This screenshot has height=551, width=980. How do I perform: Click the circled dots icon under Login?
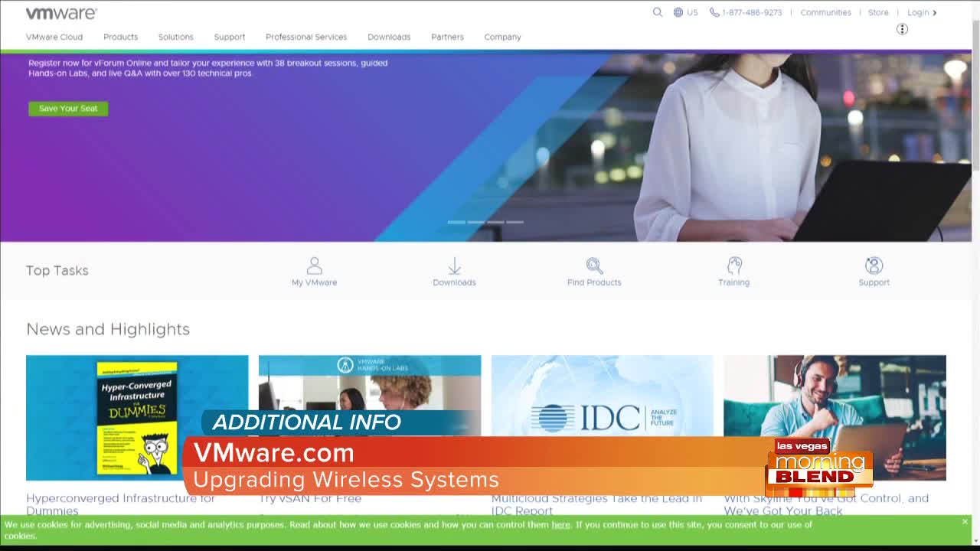[x=902, y=29]
